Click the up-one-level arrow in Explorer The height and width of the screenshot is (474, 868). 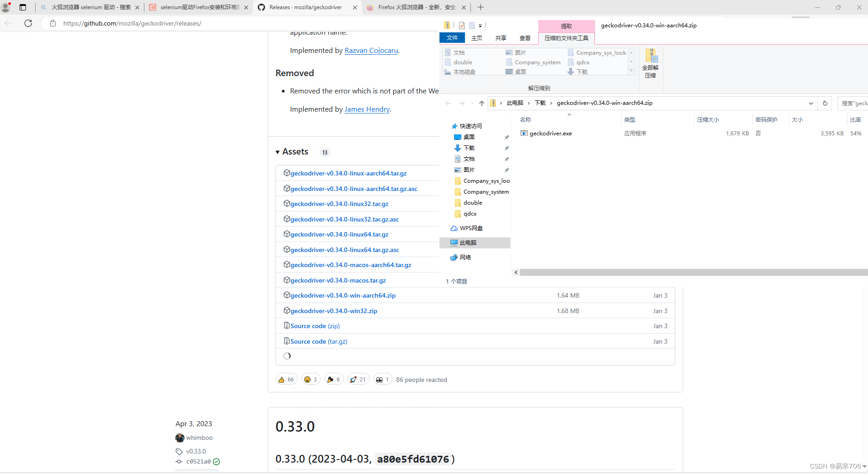point(481,103)
